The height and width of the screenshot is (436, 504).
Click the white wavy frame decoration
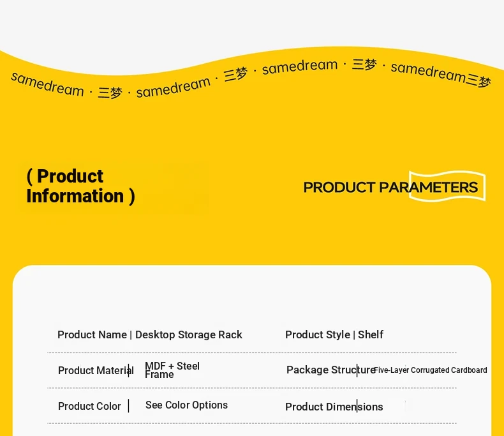[x=447, y=186]
